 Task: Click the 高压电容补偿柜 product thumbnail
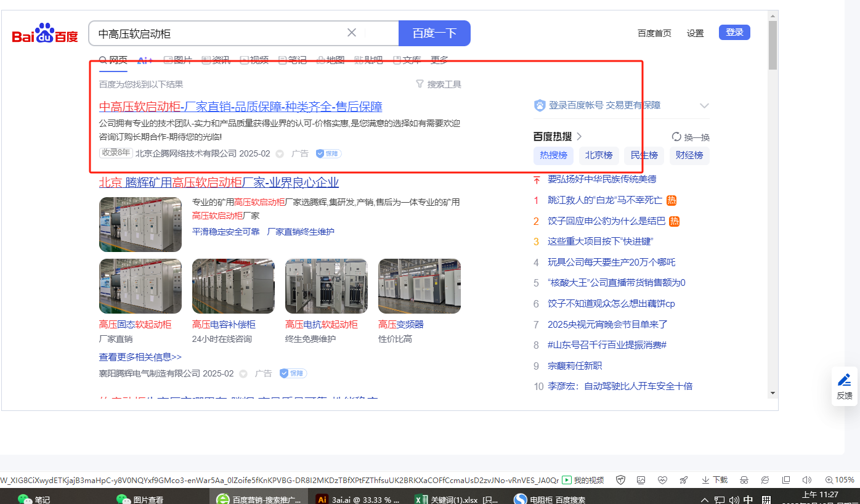click(233, 287)
